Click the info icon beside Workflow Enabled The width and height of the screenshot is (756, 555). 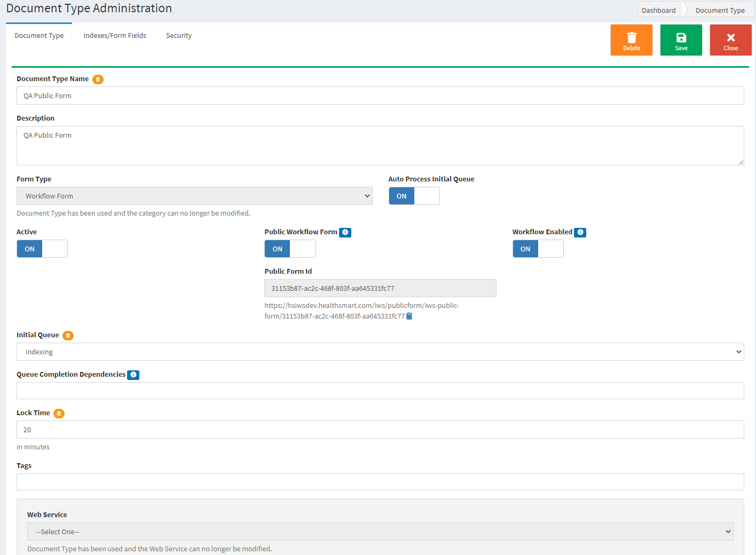580,232
